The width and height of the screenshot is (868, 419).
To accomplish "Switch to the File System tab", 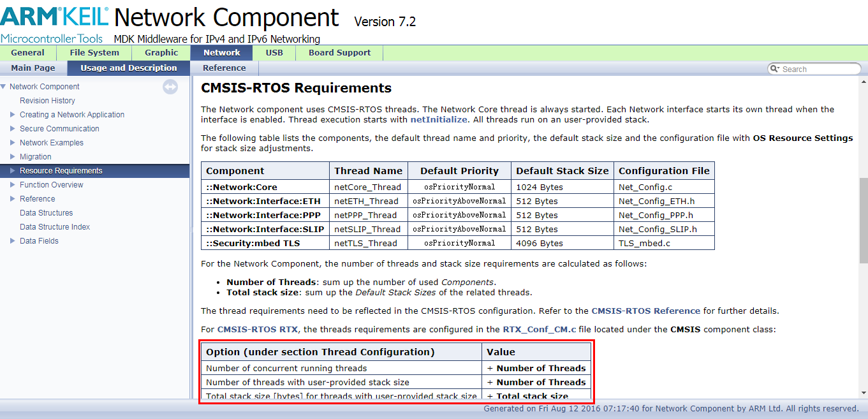I will tap(94, 53).
